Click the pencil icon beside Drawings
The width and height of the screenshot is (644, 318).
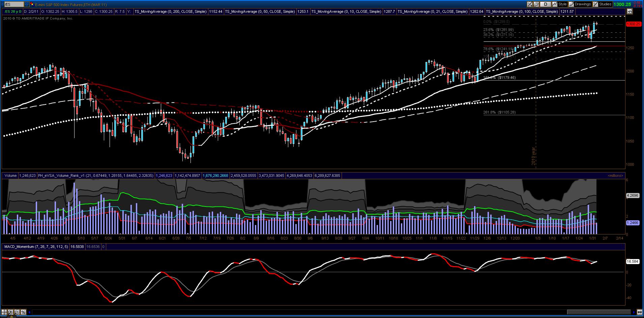tap(571, 4)
